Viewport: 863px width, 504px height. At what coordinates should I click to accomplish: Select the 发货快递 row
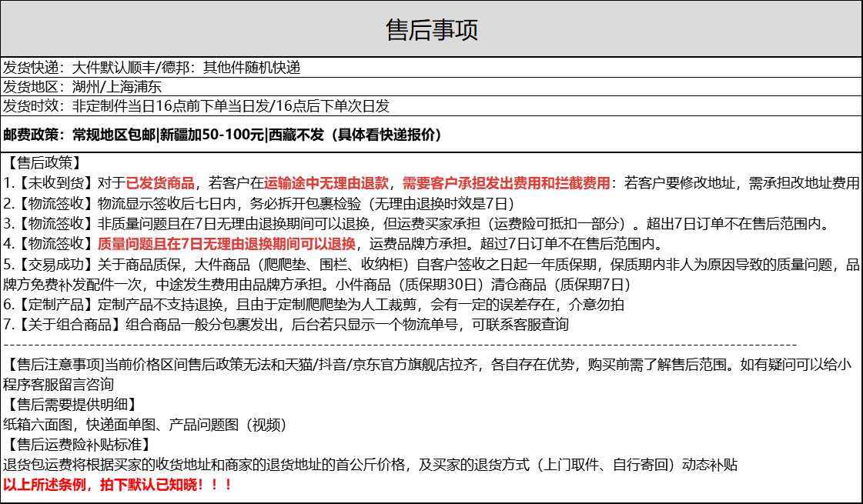(x=152, y=67)
